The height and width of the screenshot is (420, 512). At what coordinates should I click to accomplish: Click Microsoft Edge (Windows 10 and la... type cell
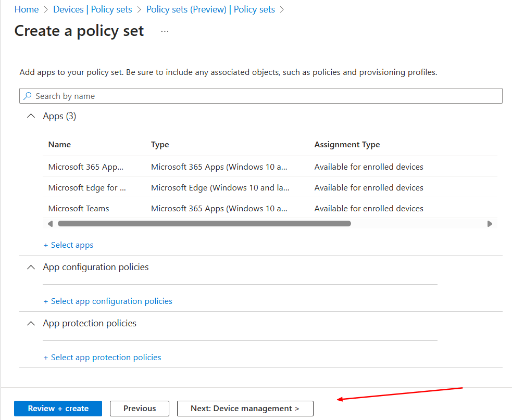tap(220, 188)
